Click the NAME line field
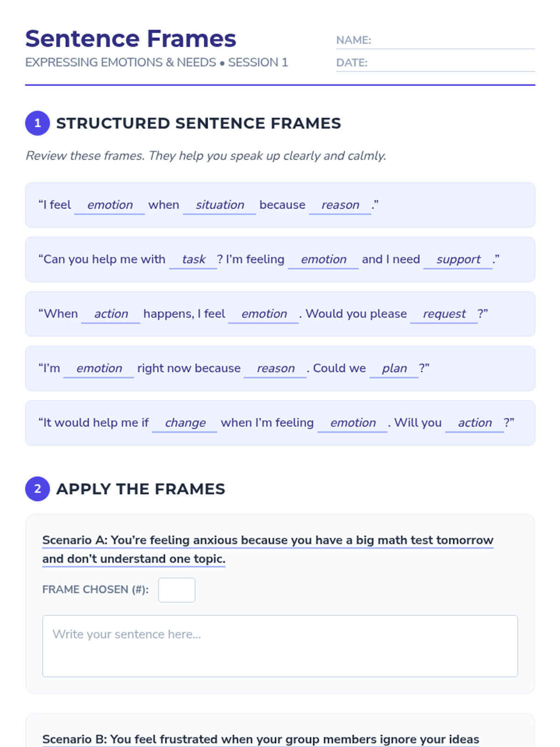Image resolution: width=560 pixels, height=747 pixels. pyautogui.click(x=453, y=41)
